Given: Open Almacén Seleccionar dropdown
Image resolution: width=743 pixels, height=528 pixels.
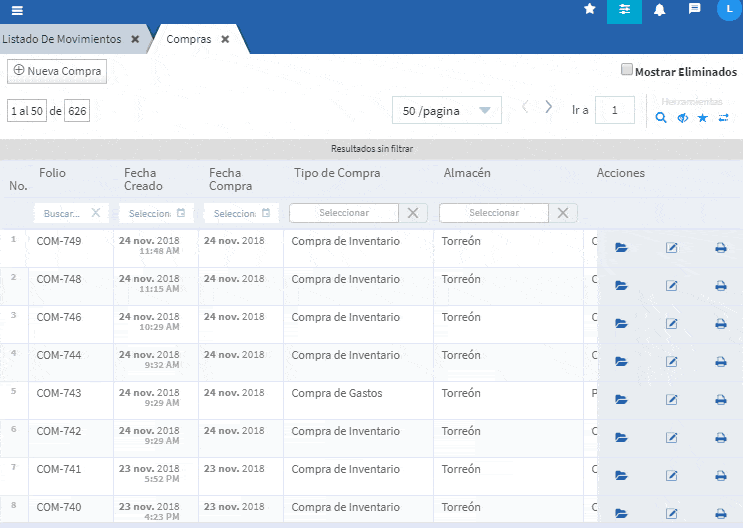Looking at the screenshot, I should 494,213.
